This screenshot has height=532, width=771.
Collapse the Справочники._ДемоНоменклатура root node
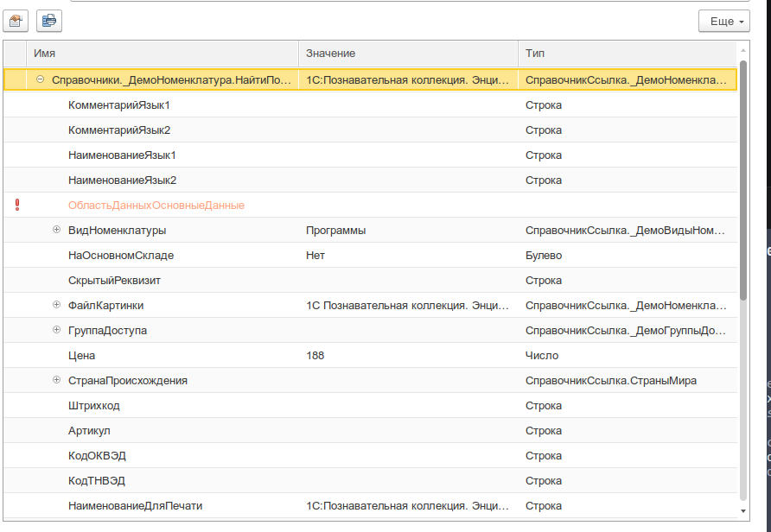click(41, 79)
